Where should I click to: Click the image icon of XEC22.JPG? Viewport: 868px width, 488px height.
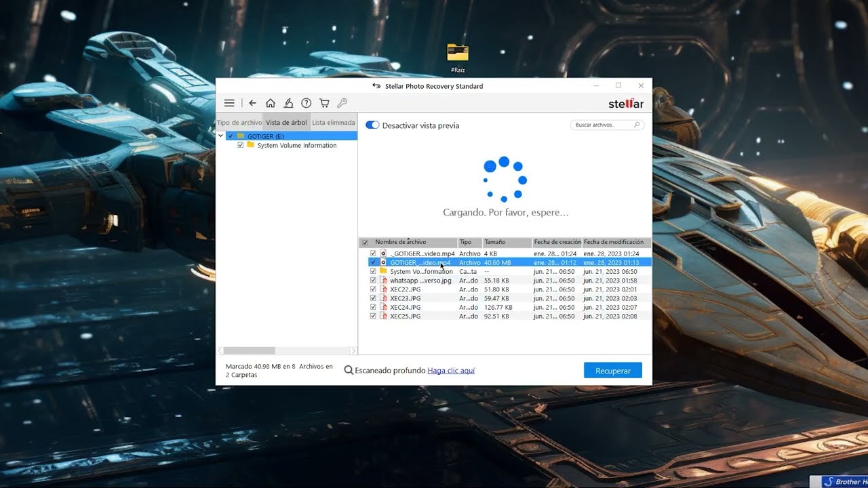point(383,289)
